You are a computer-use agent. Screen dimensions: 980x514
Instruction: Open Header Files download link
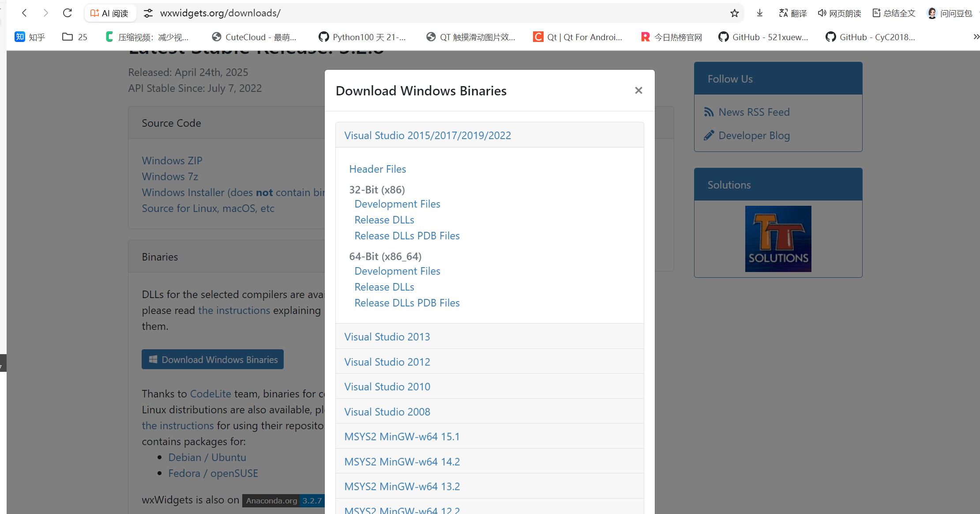pyautogui.click(x=377, y=169)
